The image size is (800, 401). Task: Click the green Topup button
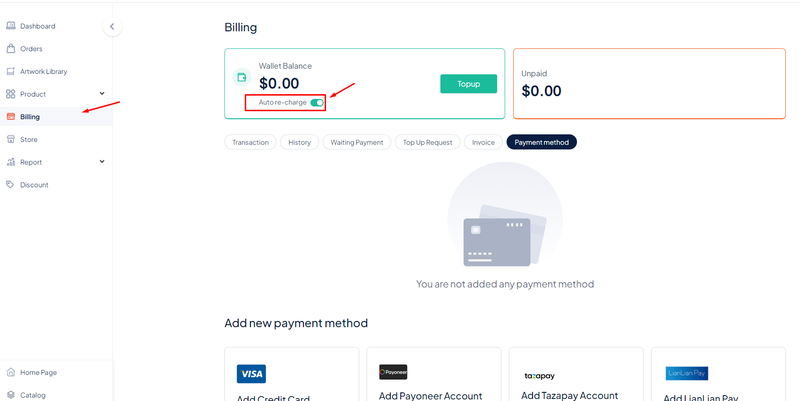tap(468, 84)
